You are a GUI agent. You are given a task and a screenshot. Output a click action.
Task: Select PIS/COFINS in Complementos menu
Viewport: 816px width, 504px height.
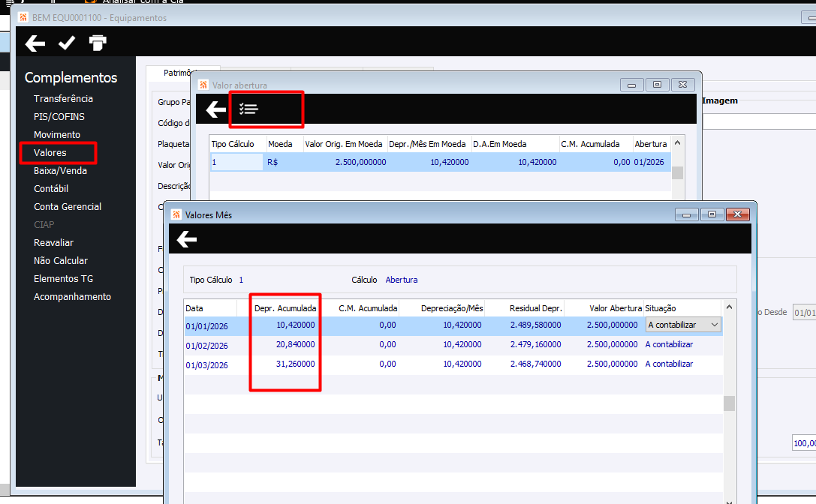click(x=59, y=116)
